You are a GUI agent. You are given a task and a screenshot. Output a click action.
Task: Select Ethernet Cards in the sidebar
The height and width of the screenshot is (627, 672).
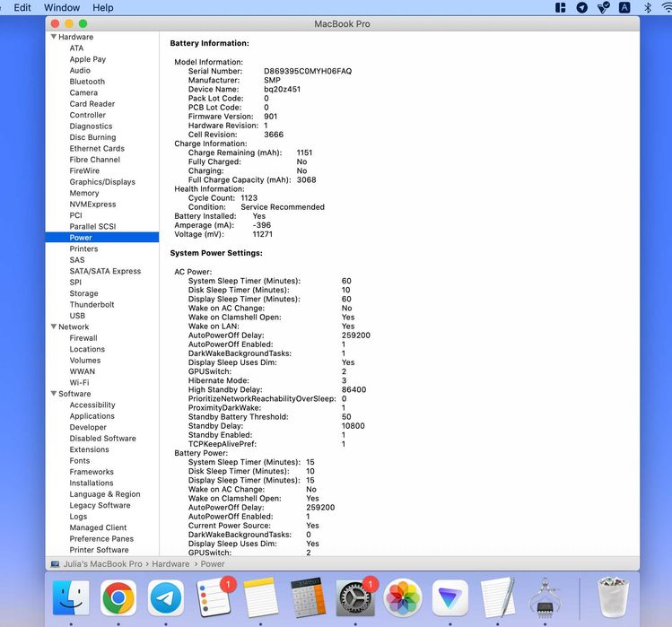point(97,148)
